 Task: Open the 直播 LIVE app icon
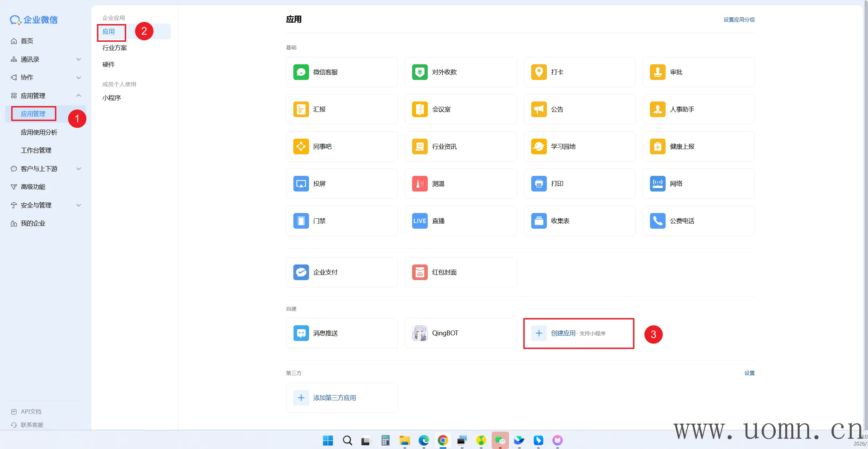419,221
